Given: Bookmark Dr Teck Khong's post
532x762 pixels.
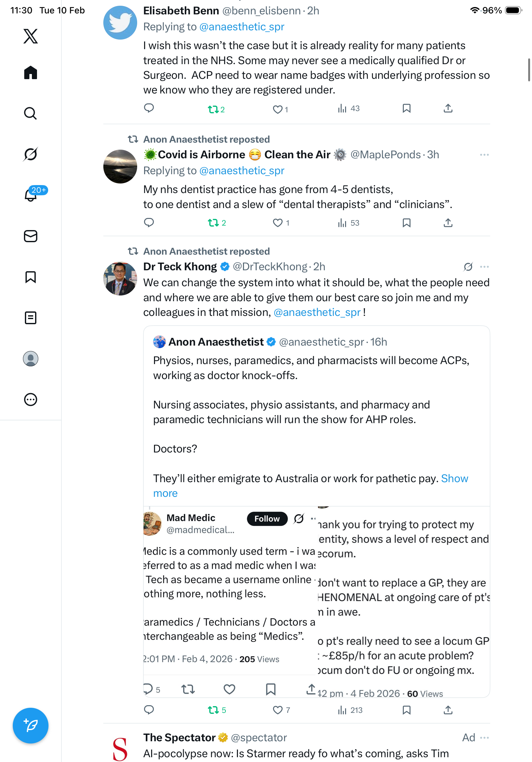Looking at the screenshot, I should 406,710.
